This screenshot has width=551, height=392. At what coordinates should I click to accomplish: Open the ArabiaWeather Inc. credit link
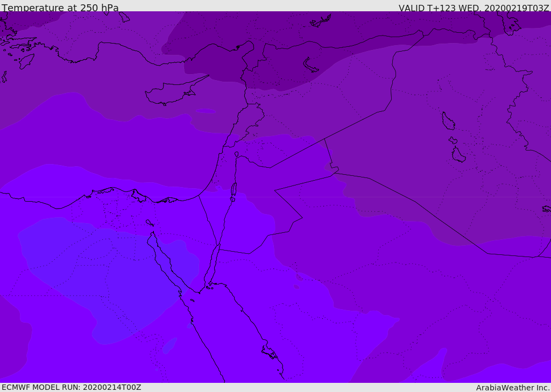point(513,388)
